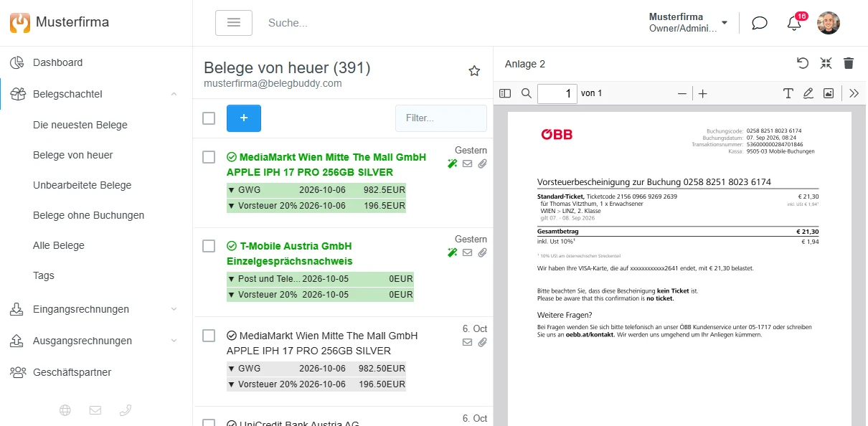
Task: Click the Eingangsrechnungen inbox icon
Action: [17, 309]
